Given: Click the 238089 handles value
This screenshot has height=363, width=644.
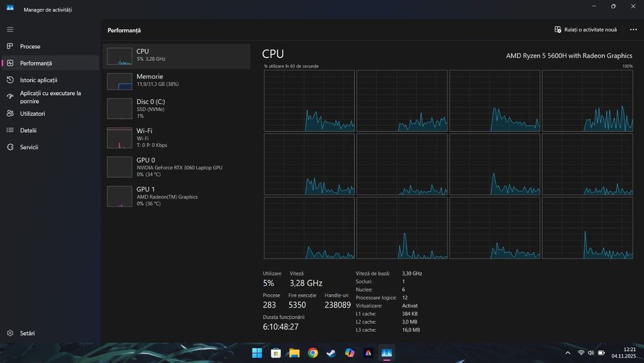Looking at the screenshot, I should 337,305.
